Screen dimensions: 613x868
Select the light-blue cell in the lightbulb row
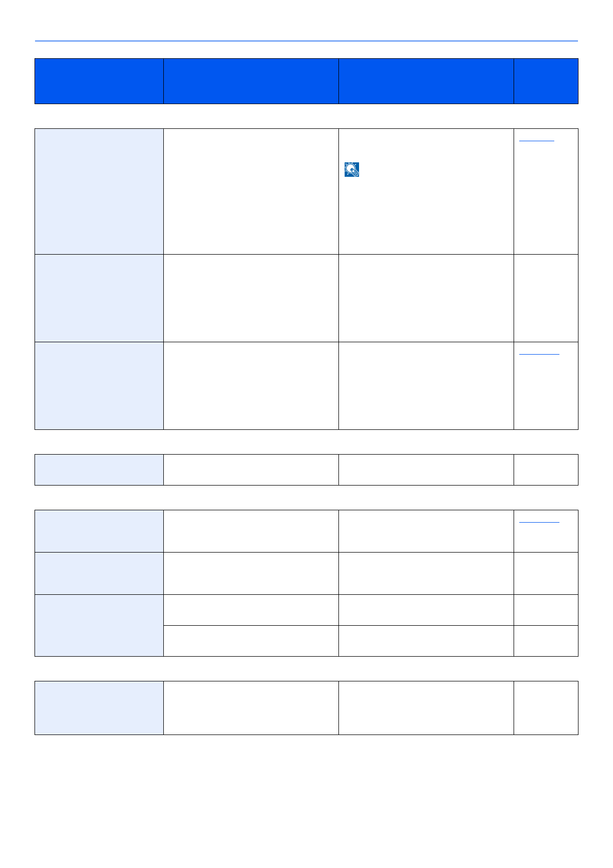(99, 191)
